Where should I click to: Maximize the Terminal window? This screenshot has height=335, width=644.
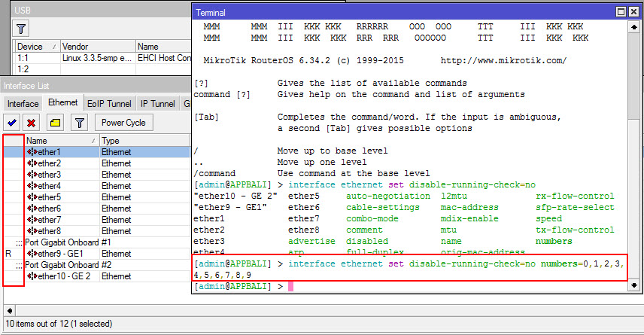pos(621,12)
